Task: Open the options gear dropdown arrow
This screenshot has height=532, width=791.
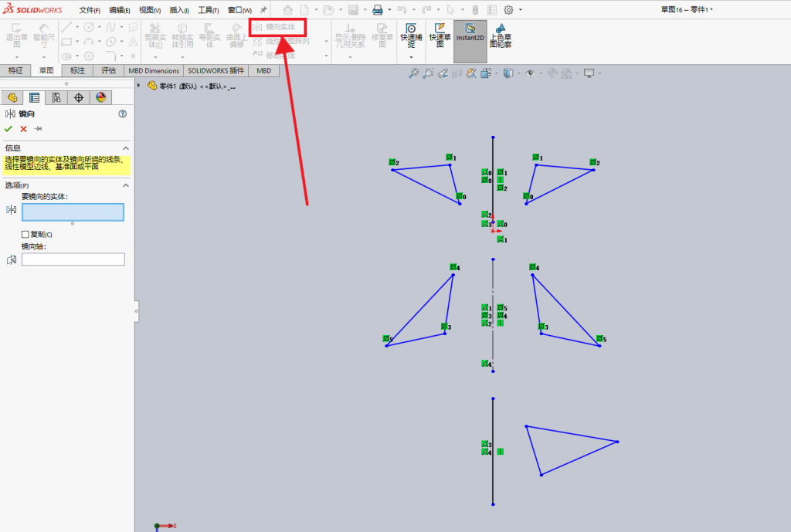Action: click(x=521, y=9)
